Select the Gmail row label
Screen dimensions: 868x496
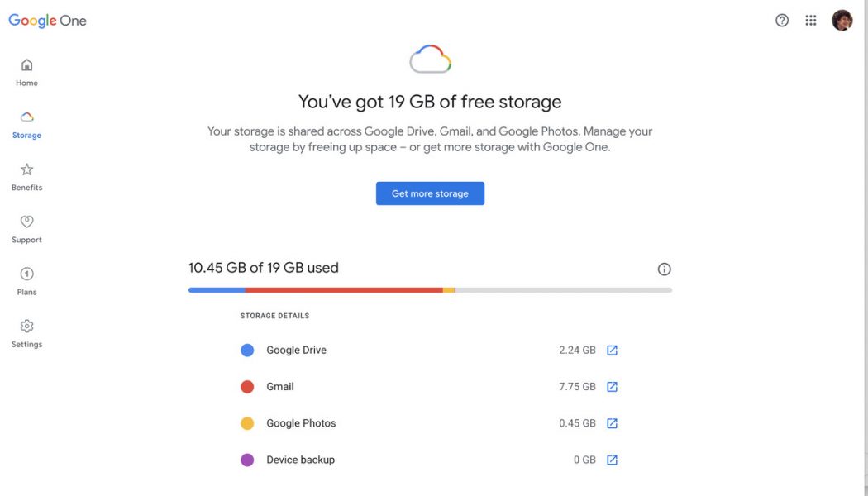(280, 386)
